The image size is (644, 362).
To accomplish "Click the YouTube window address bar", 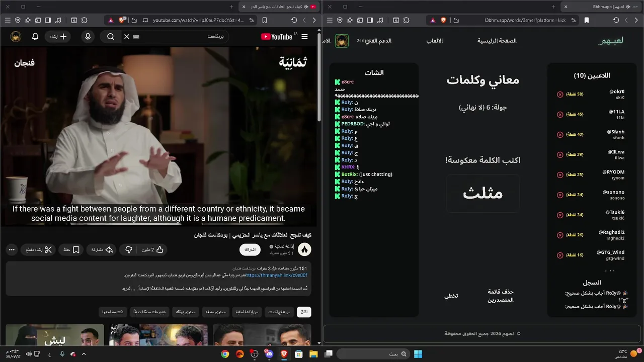I will tap(197, 20).
